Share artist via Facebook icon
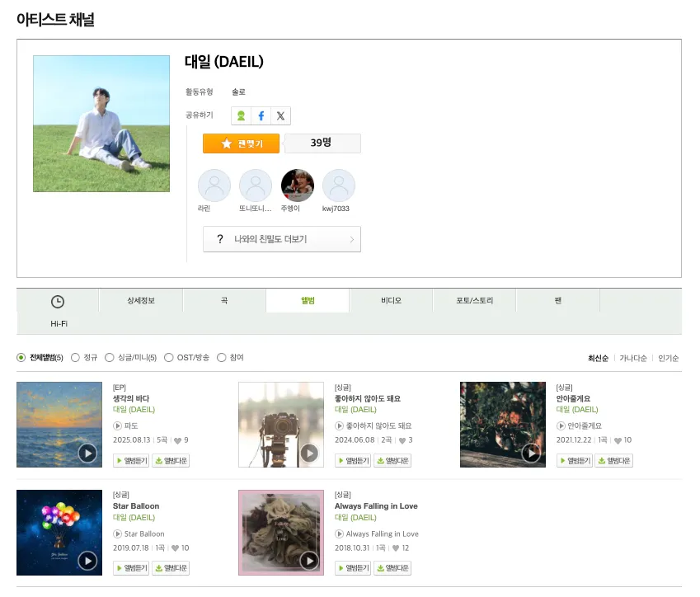Image resolution: width=700 pixels, height=597 pixels. (261, 116)
